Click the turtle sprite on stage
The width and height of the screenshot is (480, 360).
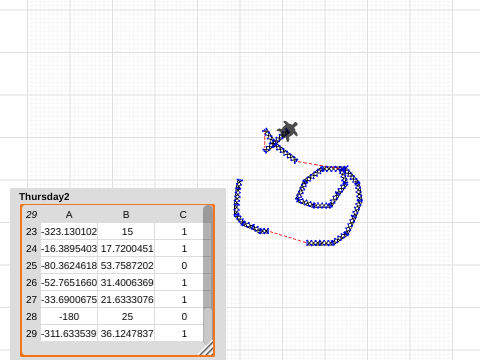[x=288, y=131]
